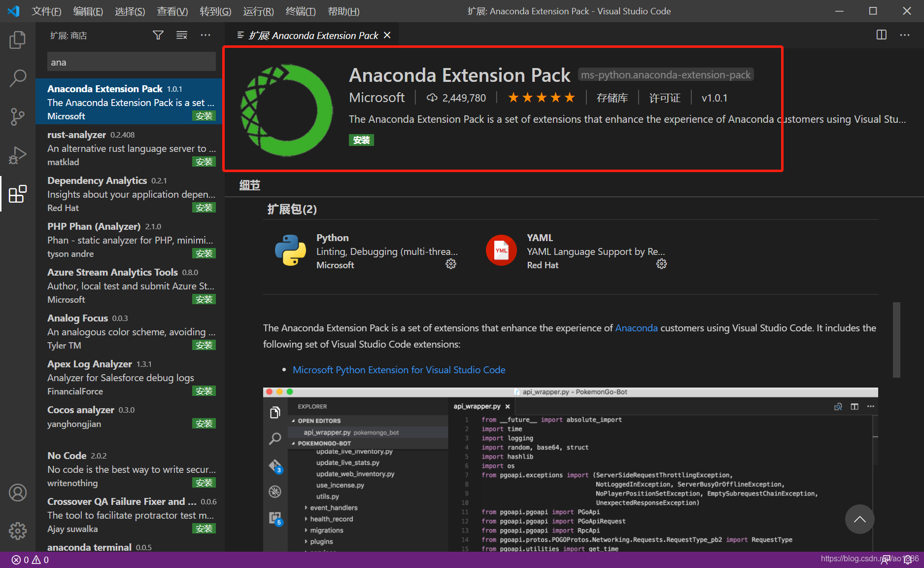Split the editor to the right
The height and width of the screenshot is (568, 924).
(x=882, y=35)
